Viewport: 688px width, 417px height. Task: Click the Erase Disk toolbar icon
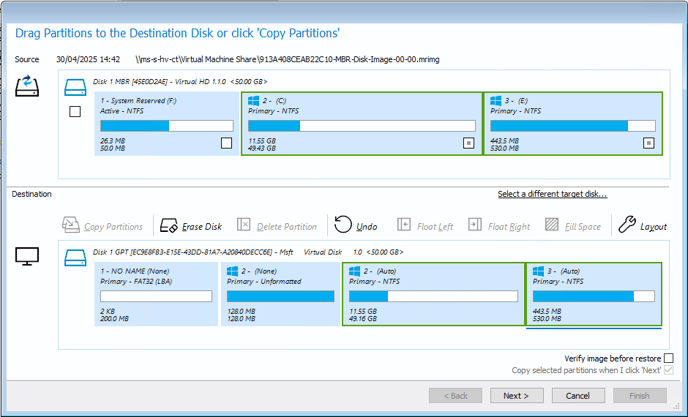click(168, 226)
